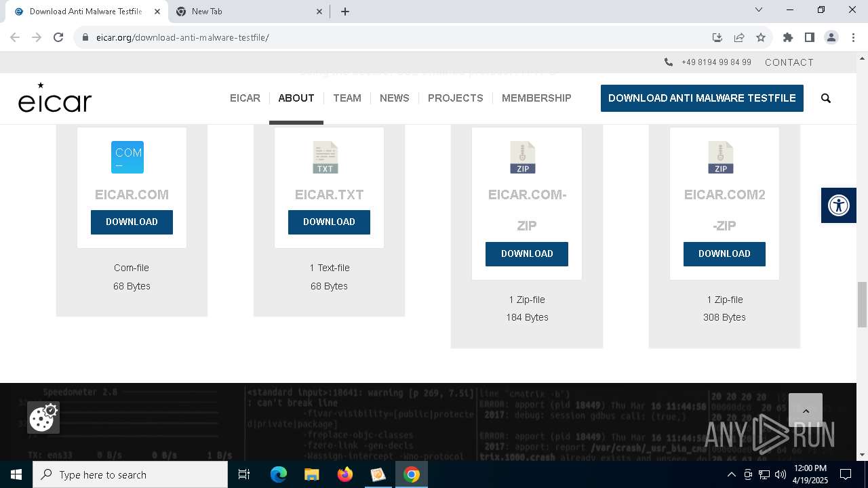Click the phone icon in top bar
Screen dimensions: 868x488
669,62
